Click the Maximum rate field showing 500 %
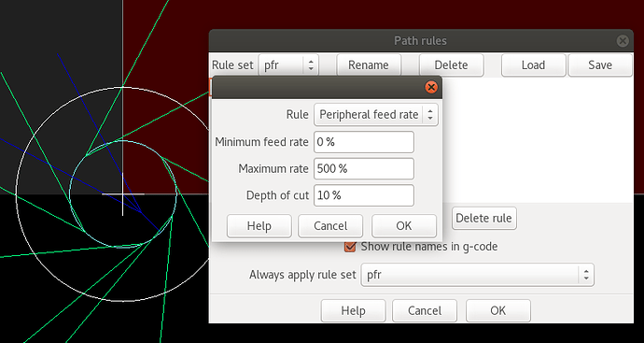644x343 pixels. click(x=363, y=168)
